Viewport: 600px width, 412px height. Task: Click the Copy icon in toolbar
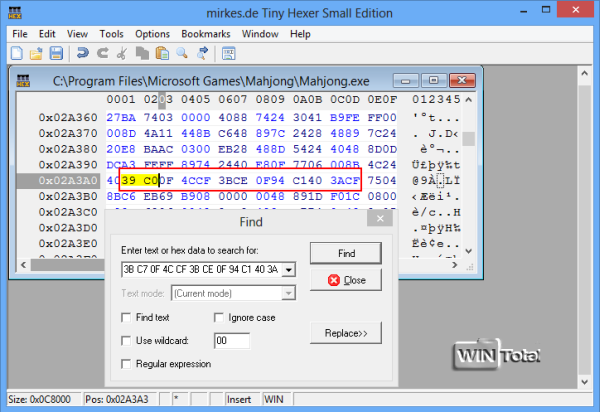click(x=142, y=53)
